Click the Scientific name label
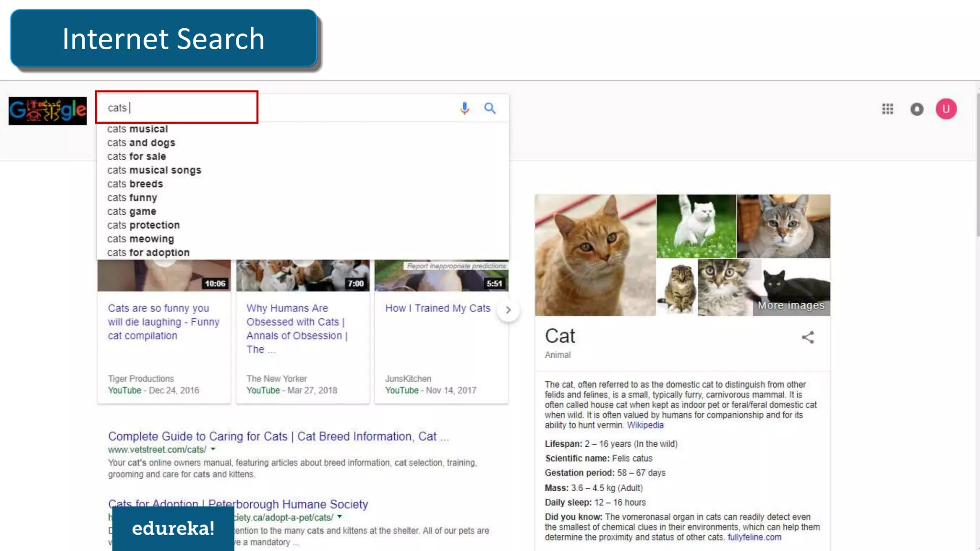The image size is (980, 551). tap(577, 458)
